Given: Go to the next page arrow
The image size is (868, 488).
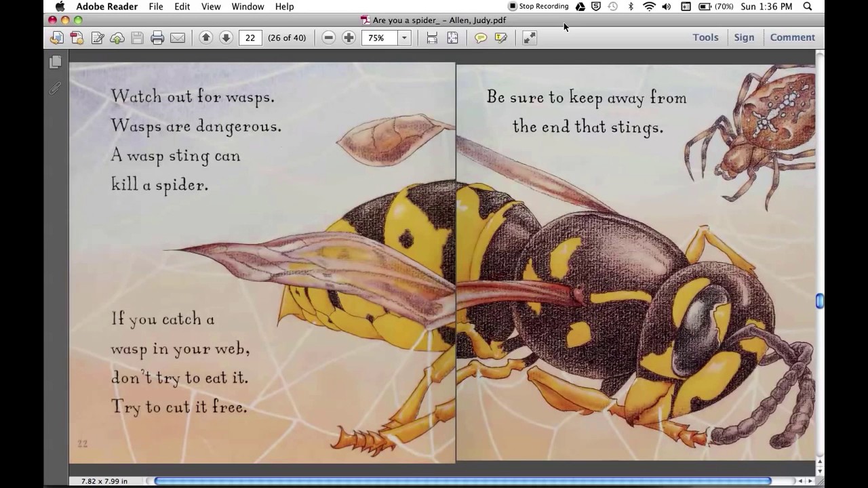Looking at the screenshot, I should pos(226,38).
